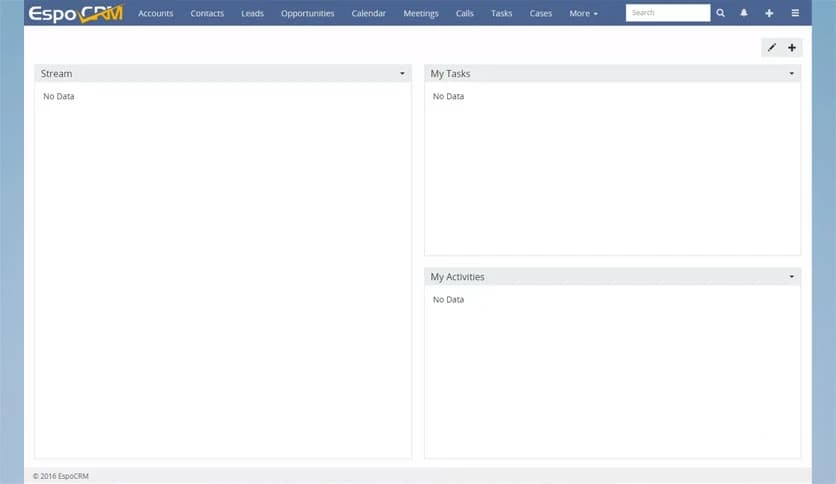Click the edit dashboard pencil icon
The width and height of the screenshot is (836, 484).
[771, 47]
